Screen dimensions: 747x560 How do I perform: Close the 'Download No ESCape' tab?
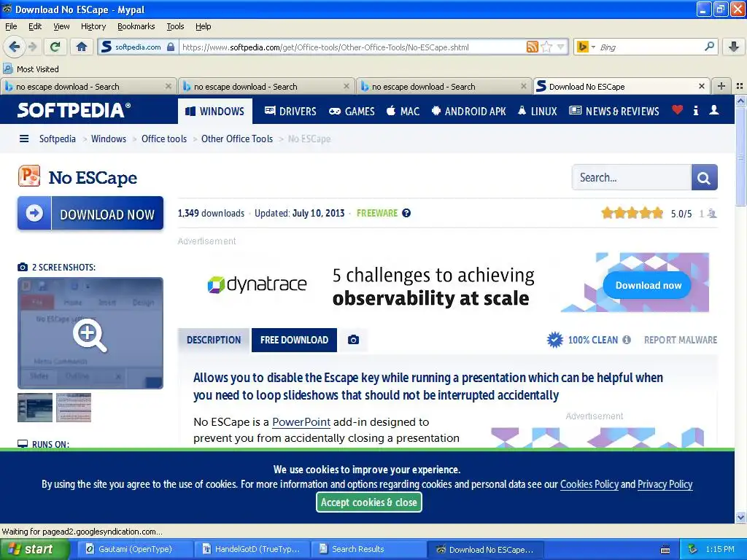(701, 86)
